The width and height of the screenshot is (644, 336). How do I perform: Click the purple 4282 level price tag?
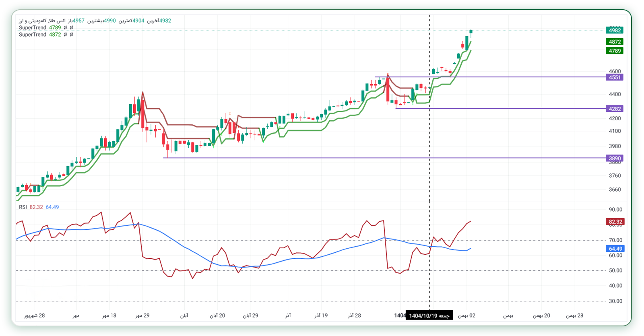click(614, 109)
